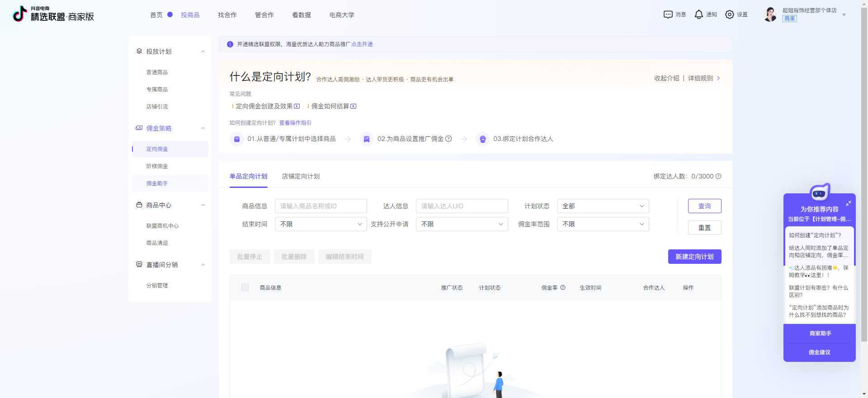Collapse the 投放计划 sidebar section
The height and width of the screenshot is (398, 868).
pos(203,52)
